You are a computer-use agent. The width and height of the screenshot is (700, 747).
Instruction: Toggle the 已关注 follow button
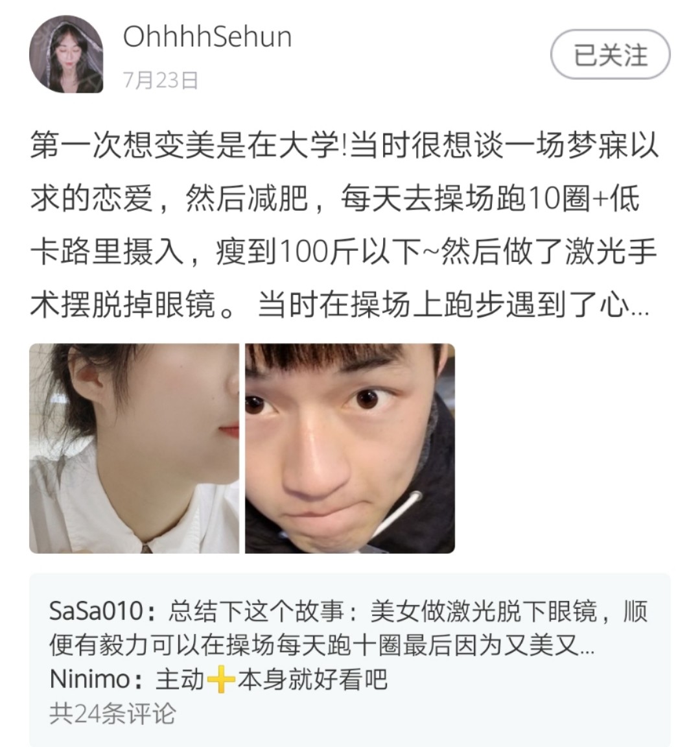tap(610, 54)
